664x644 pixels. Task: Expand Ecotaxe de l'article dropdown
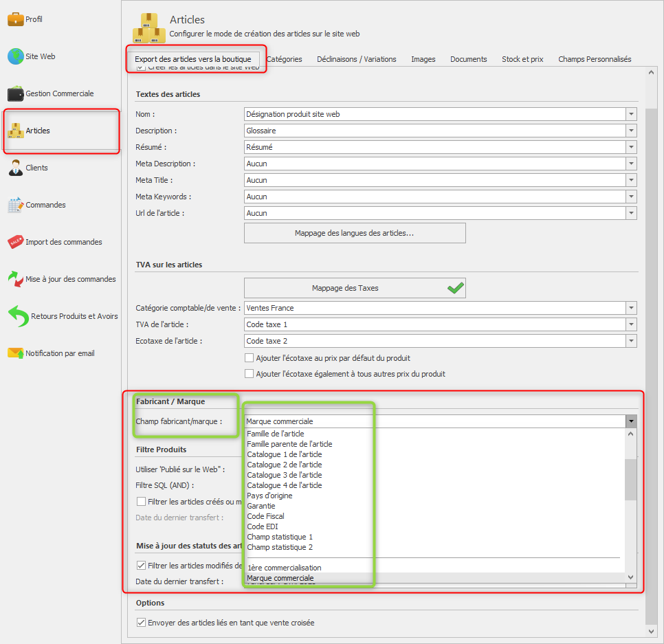click(632, 342)
